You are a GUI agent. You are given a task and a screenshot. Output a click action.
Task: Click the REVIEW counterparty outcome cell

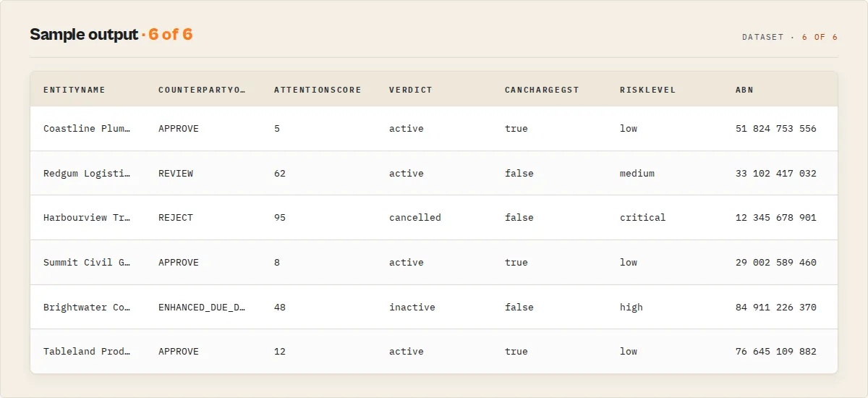click(x=176, y=174)
